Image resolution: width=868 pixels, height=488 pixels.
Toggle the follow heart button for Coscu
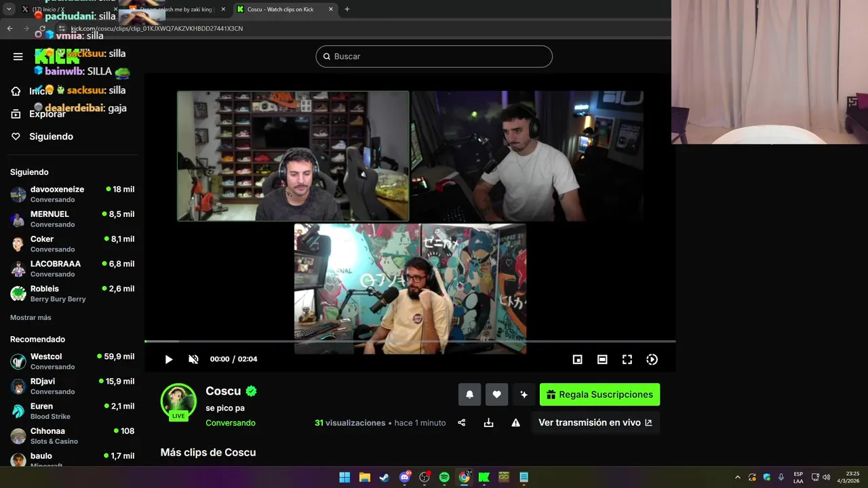(x=496, y=394)
